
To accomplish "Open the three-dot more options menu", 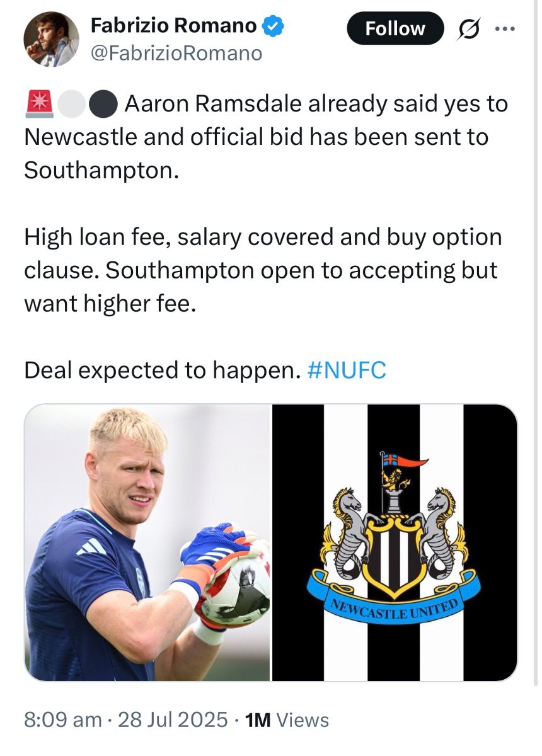I will pos(505,29).
